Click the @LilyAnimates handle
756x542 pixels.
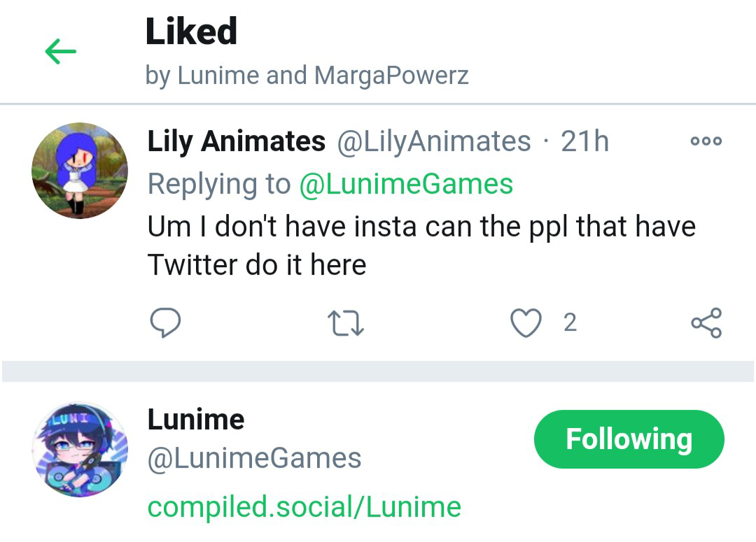[434, 141]
